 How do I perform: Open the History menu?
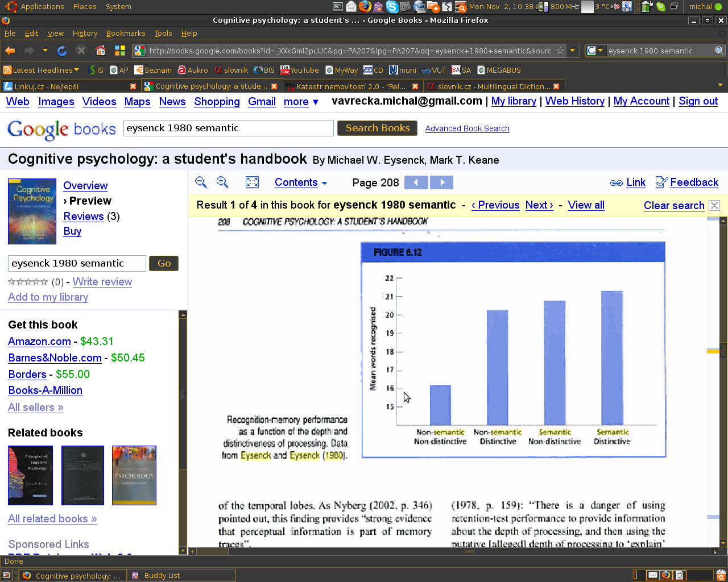click(x=85, y=34)
